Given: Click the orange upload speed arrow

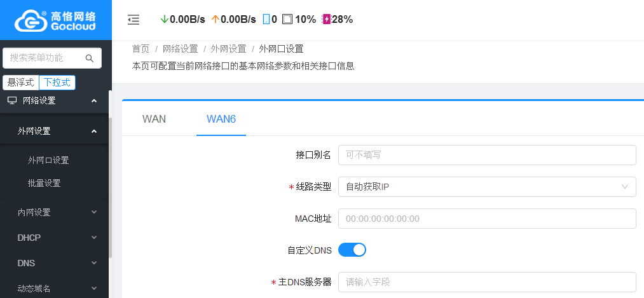Looking at the screenshot, I should point(216,19).
